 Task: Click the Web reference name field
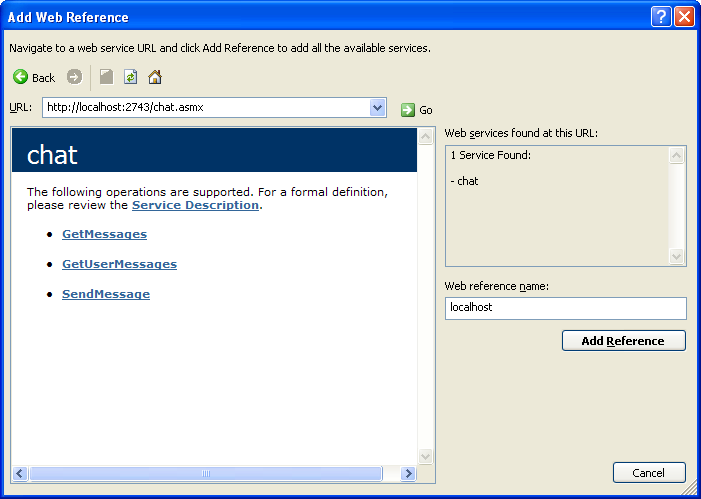(x=565, y=308)
